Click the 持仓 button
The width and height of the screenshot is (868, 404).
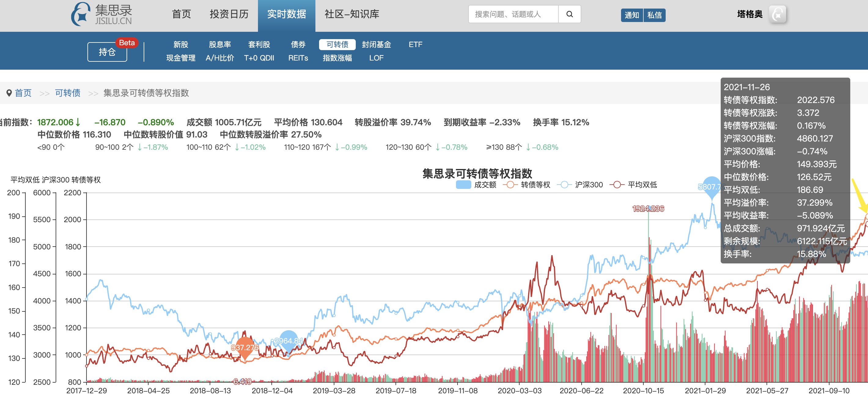(x=107, y=52)
